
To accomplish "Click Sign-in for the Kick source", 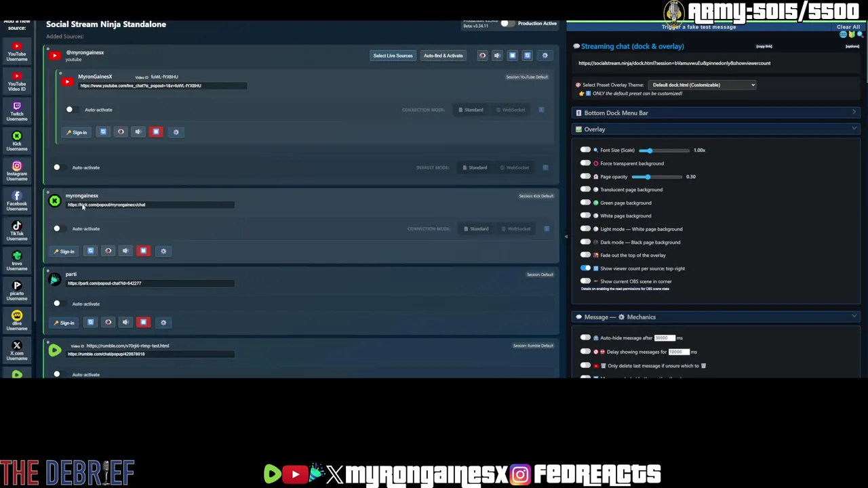I will [x=64, y=251].
